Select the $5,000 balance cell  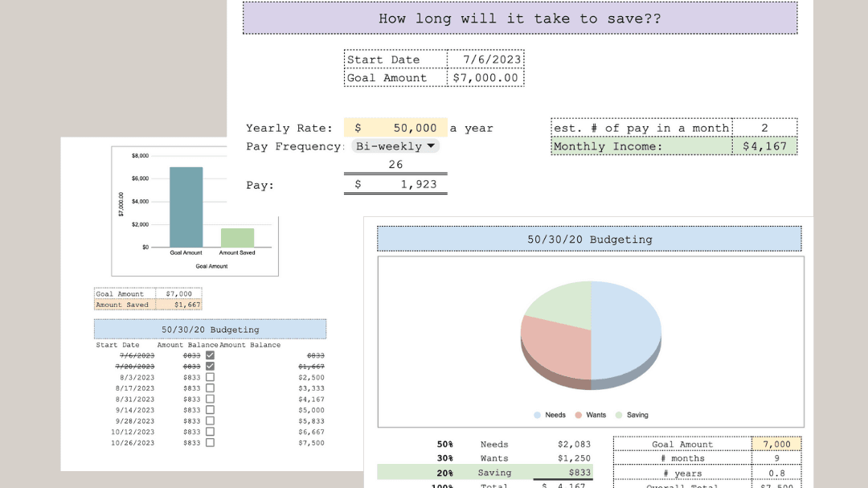click(311, 410)
